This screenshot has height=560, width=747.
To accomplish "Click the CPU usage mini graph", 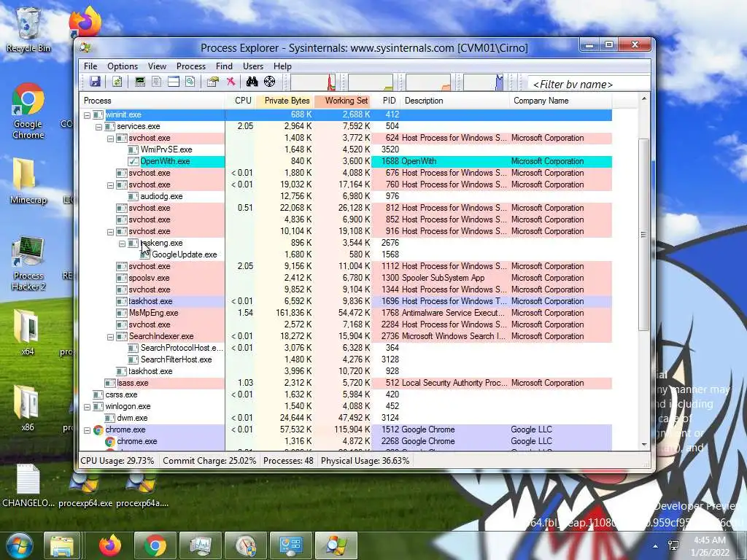I will 313,82.
